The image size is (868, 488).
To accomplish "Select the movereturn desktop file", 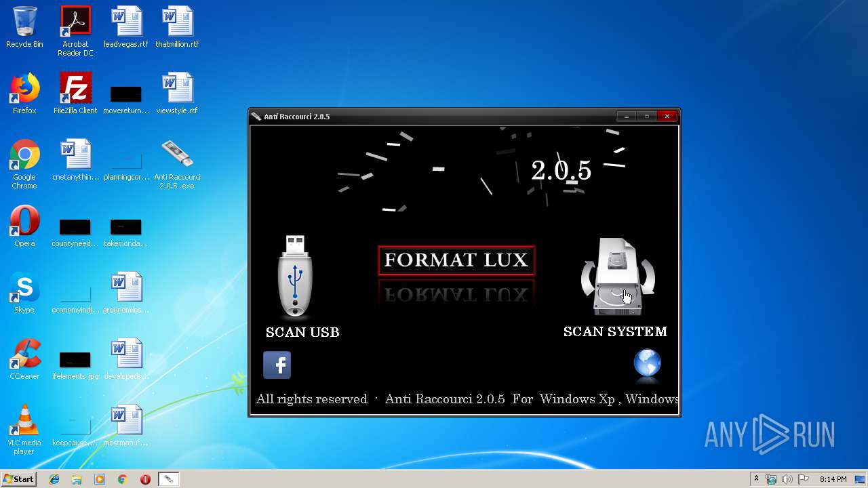I will pos(126,99).
